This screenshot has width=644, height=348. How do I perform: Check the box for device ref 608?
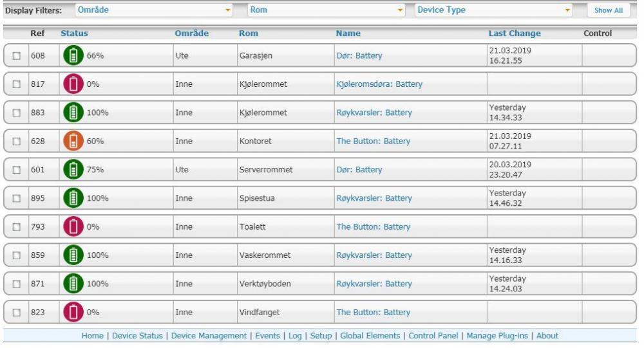(x=17, y=56)
